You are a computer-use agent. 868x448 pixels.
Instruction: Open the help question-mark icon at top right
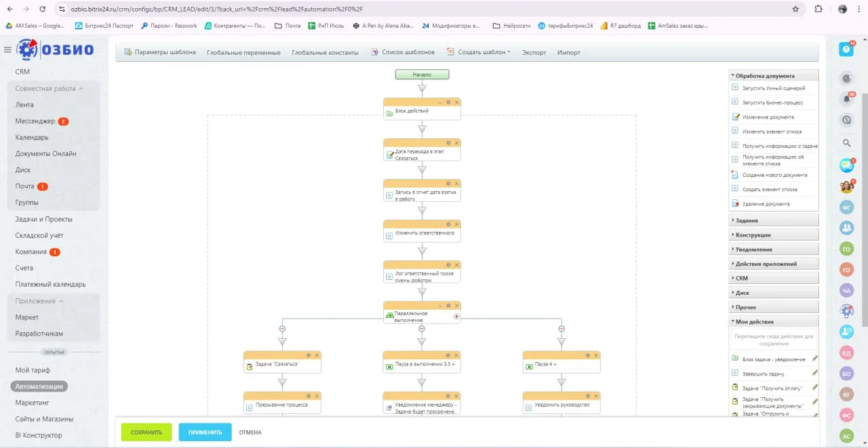pyautogui.click(x=846, y=49)
